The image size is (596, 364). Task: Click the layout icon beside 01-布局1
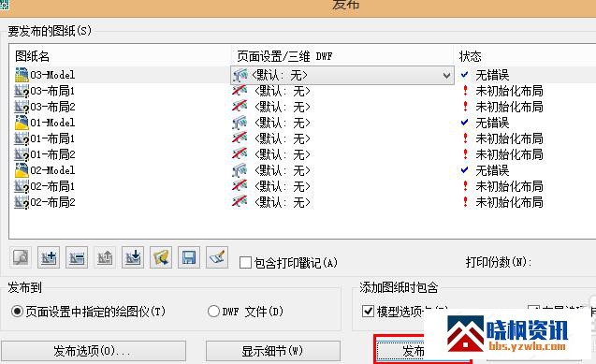point(22,139)
